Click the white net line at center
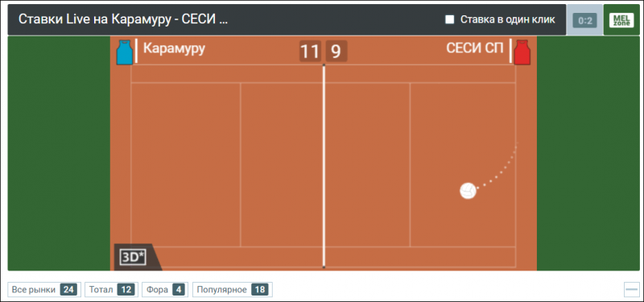Screen dimensions: 644x302 pyautogui.click(x=324, y=167)
